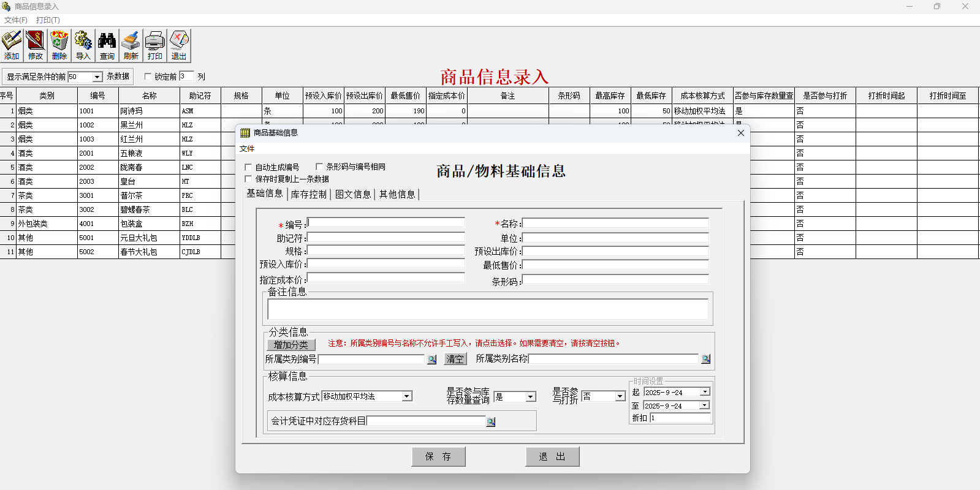Image resolution: width=980 pixels, height=490 pixels.
Task: Switch to the 库存控制 tab
Action: [308, 194]
